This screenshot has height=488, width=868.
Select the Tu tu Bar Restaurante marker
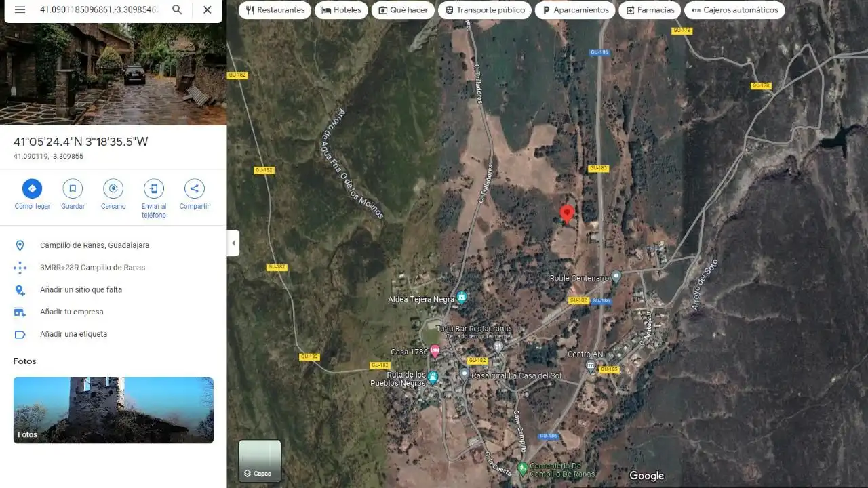(x=498, y=346)
